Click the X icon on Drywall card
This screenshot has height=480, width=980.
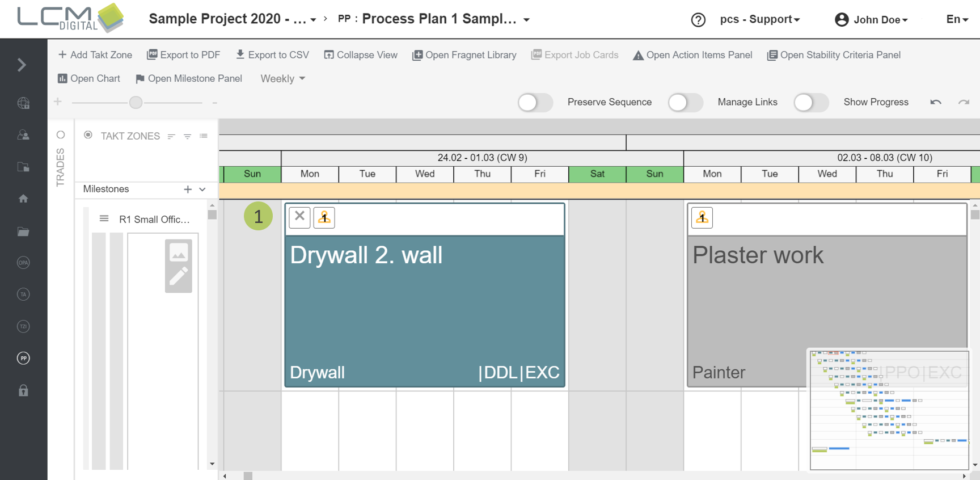pos(299,217)
